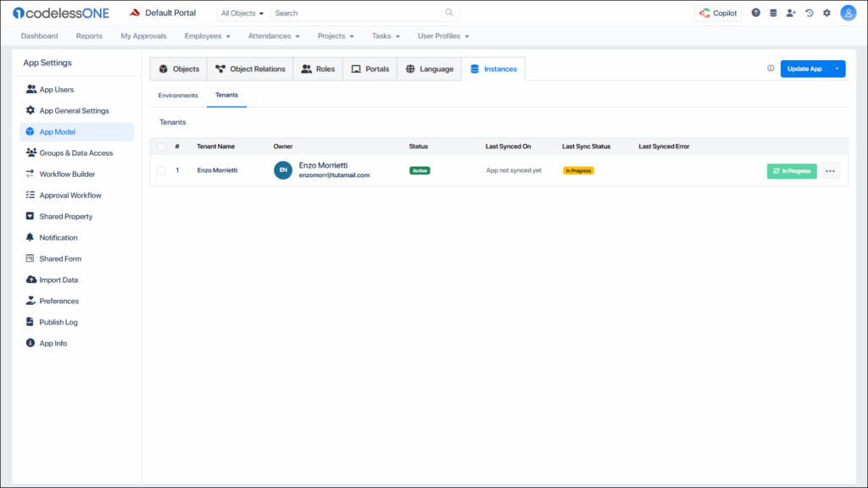Click the add user icon in header
Screen dimensions: 868x488
coord(791,13)
